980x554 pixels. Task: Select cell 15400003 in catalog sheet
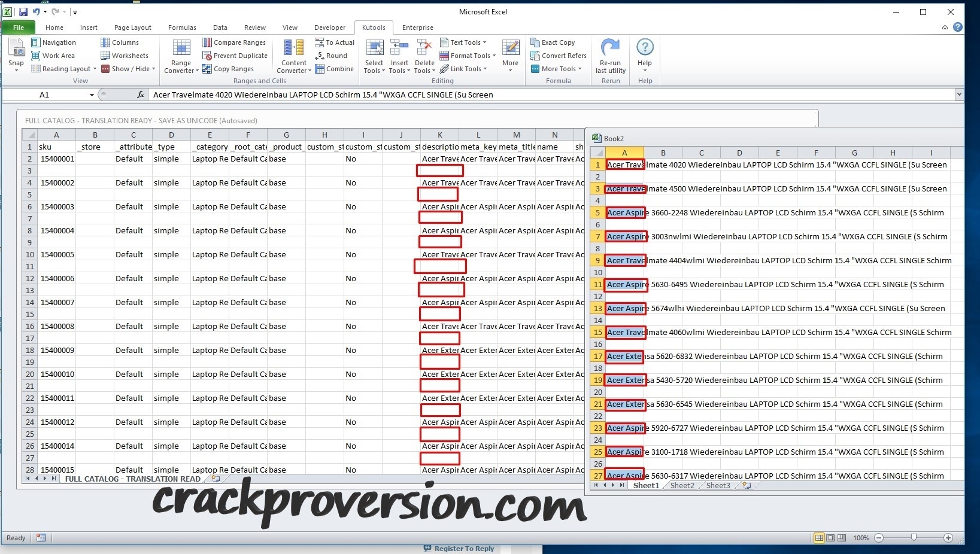click(57, 206)
